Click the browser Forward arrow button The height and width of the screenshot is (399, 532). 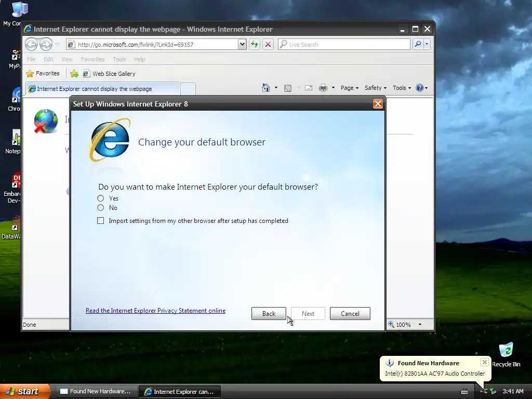click(x=46, y=44)
